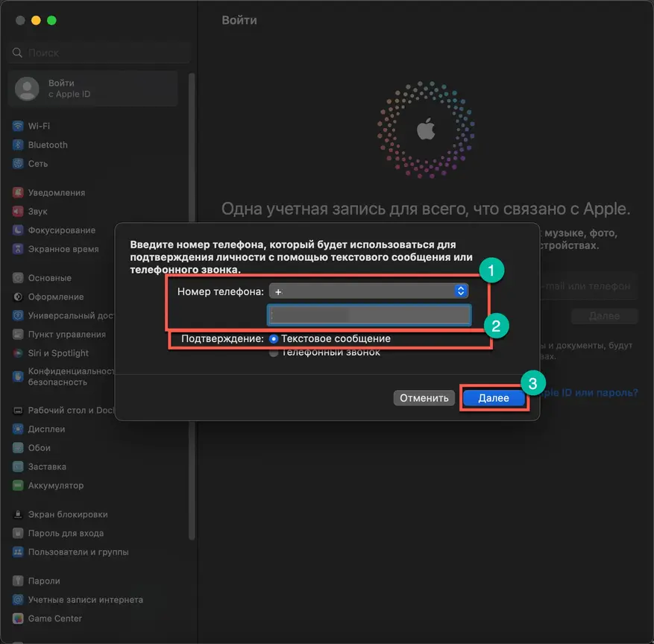
Task: Click the search magnifier icon
Action: coord(17,52)
